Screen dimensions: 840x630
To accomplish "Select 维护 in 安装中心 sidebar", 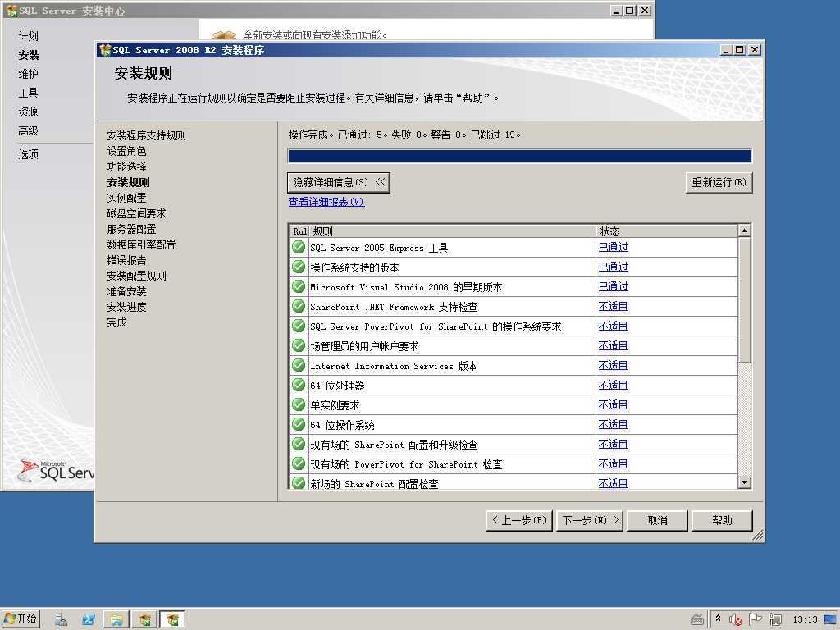I will 29,74.
